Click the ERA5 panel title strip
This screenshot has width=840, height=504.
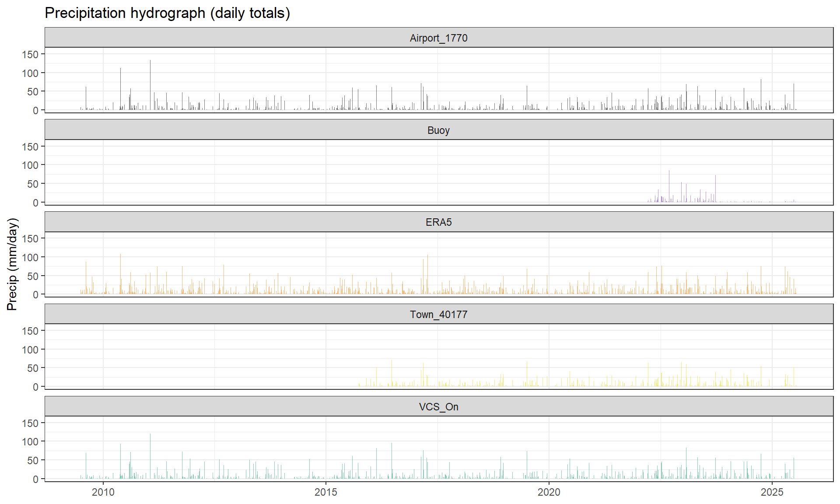tap(438, 222)
